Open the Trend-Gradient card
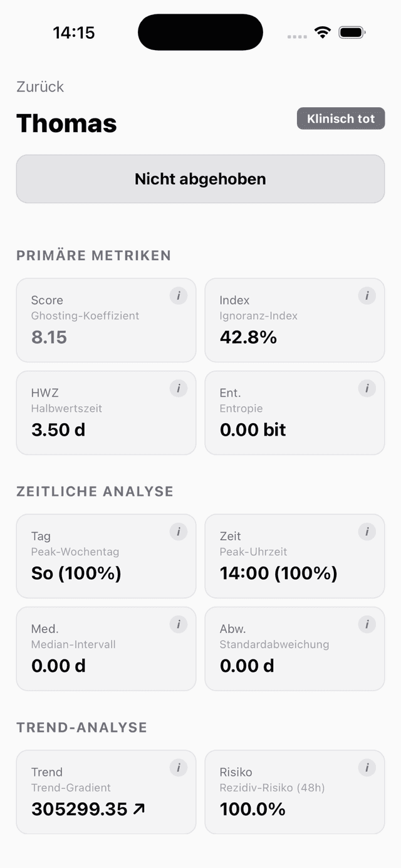401x868 pixels. [106, 791]
